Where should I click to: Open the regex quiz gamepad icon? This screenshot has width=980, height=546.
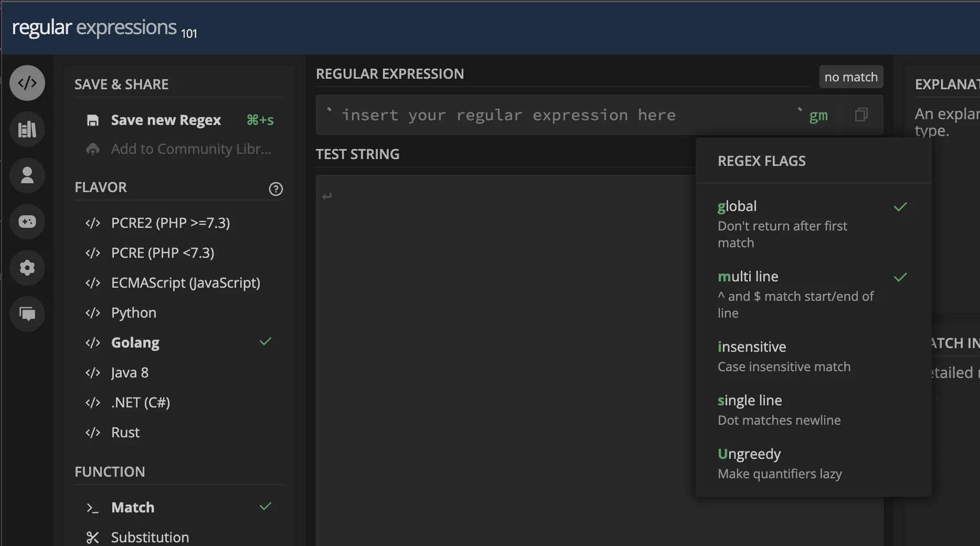[27, 222]
